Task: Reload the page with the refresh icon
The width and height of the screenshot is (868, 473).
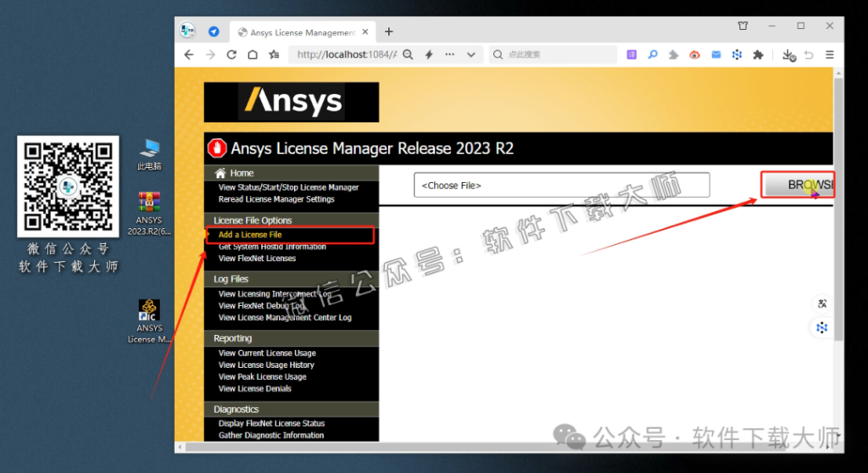Action: tap(231, 55)
